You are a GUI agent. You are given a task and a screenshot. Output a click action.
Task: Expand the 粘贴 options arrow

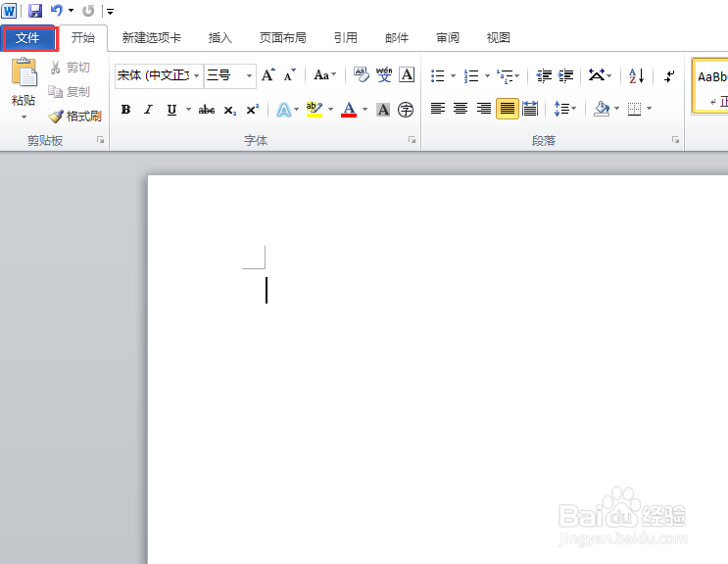pos(24,117)
